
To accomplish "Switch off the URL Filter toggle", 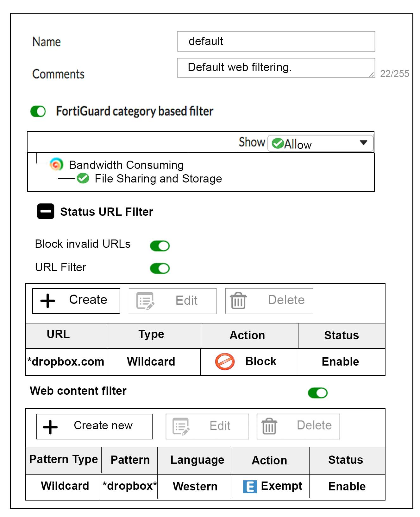I will click(x=160, y=268).
